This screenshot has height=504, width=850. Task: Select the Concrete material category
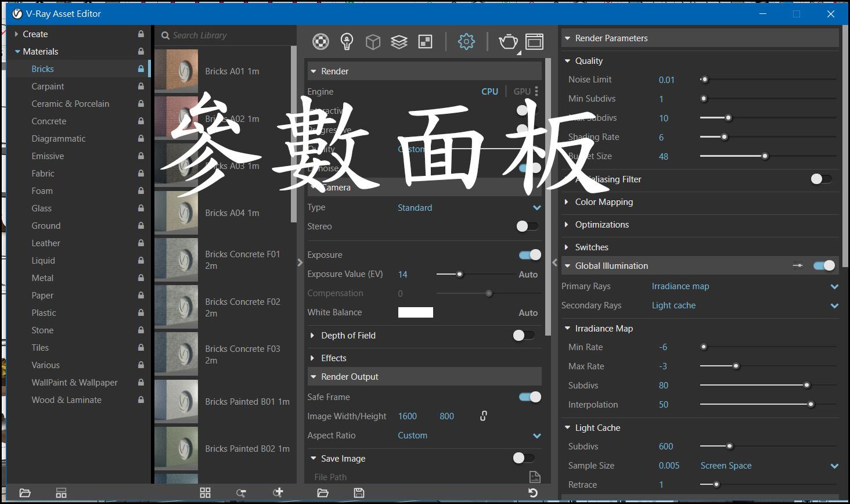tap(49, 121)
